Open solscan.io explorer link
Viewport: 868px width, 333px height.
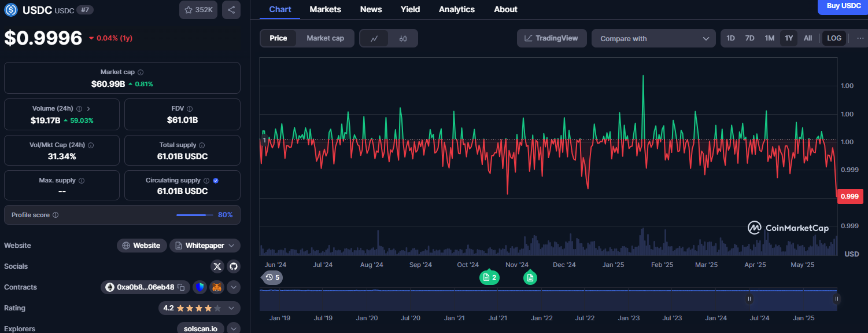pos(201,328)
